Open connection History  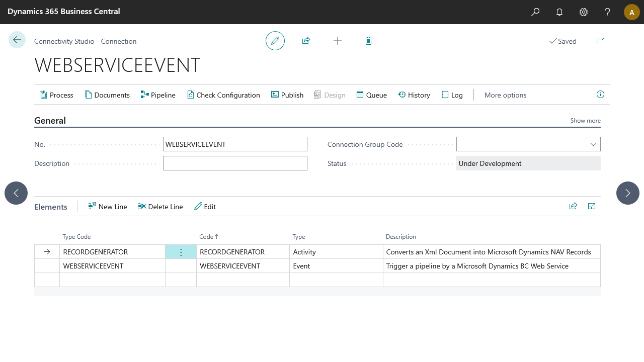coord(414,95)
